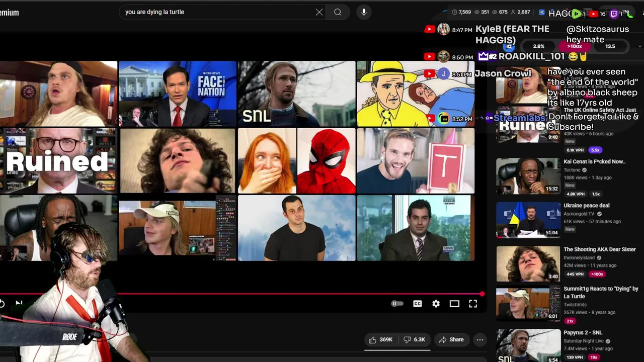Viewport: 644px width, 362px height.
Task: Select the man in black t-shirt end-screen video
Action: tap(296, 228)
